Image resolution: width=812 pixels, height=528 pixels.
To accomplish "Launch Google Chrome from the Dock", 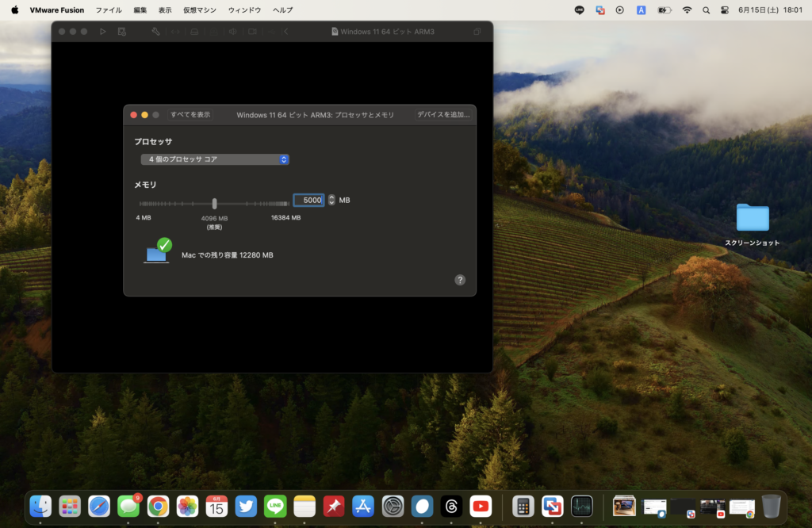I will click(x=158, y=506).
